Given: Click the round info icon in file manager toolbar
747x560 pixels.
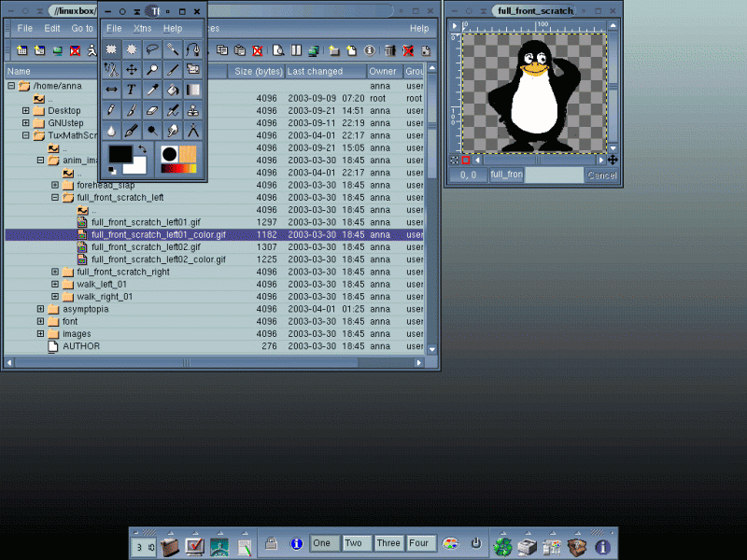Looking at the screenshot, I should 370,50.
